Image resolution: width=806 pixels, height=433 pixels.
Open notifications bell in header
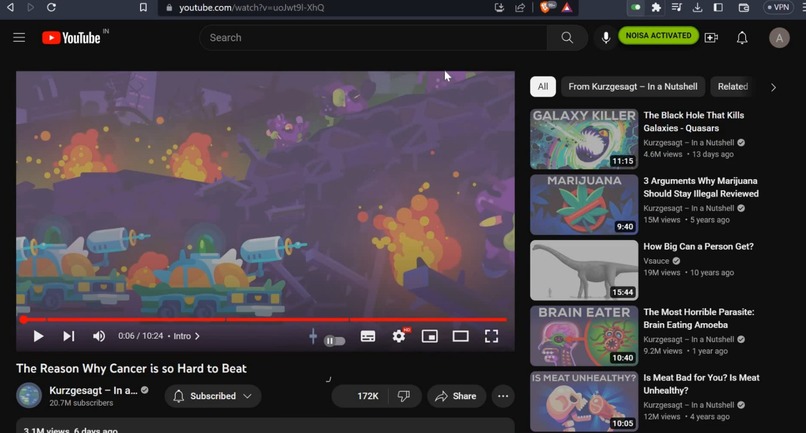[x=742, y=38]
